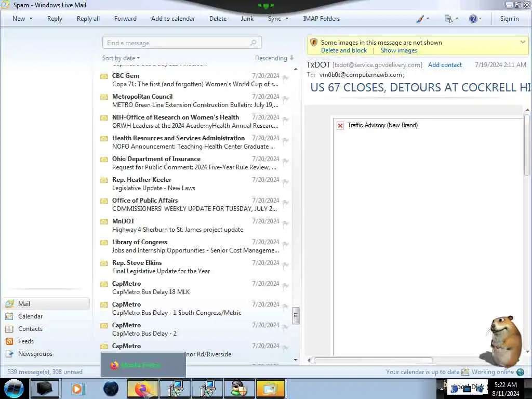Select Office of Public Affairs message
Screen dimensions: 532x399
pos(195,205)
